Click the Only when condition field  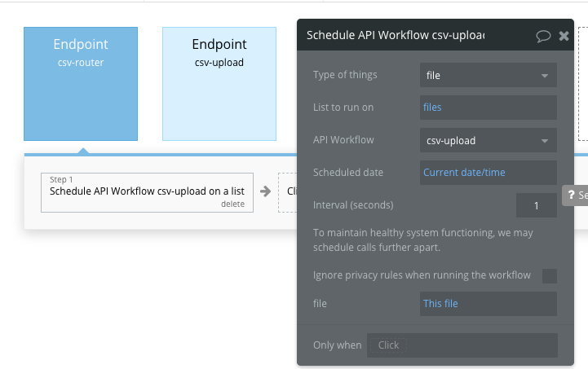(x=462, y=345)
